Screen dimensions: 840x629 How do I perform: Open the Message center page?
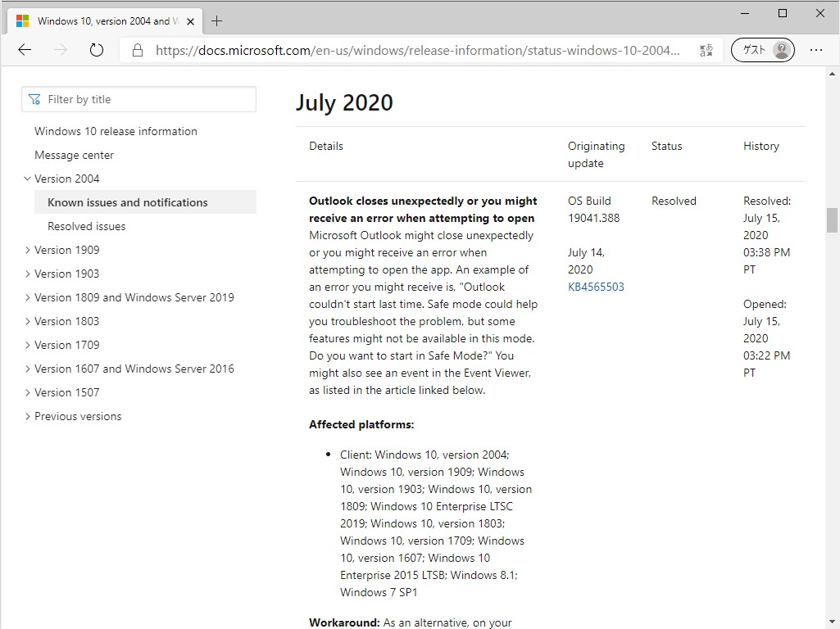coord(74,155)
